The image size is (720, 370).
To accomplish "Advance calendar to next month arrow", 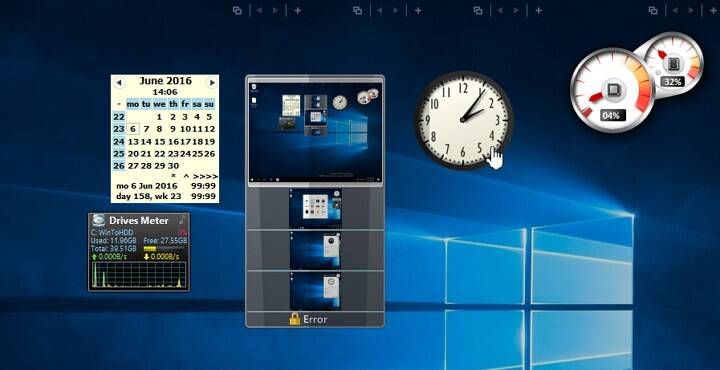I will [x=212, y=83].
